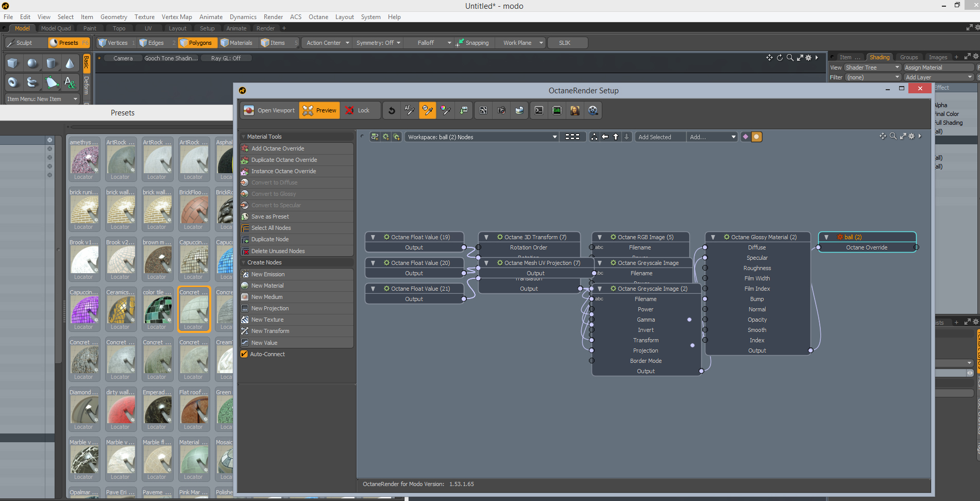Click the camera icon in OctaneRender toolbar
Image resolution: width=980 pixels, height=501 pixels.
pos(501,110)
